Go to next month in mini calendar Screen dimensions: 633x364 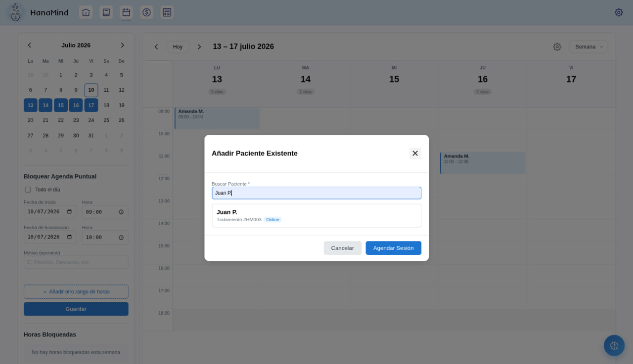(x=123, y=45)
